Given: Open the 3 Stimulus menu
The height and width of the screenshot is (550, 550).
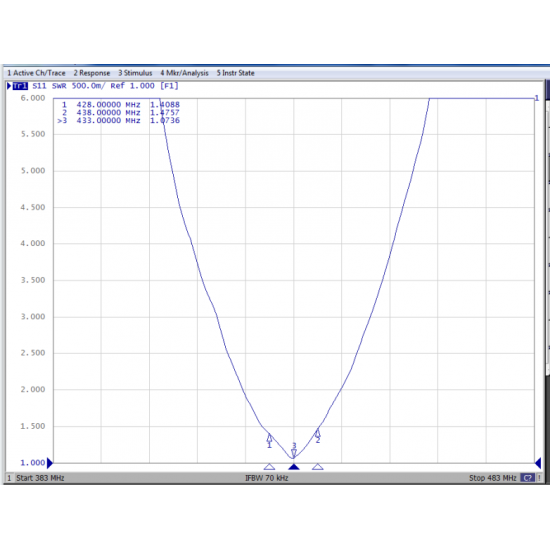Looking at the screenshot, I should [135, 73].
